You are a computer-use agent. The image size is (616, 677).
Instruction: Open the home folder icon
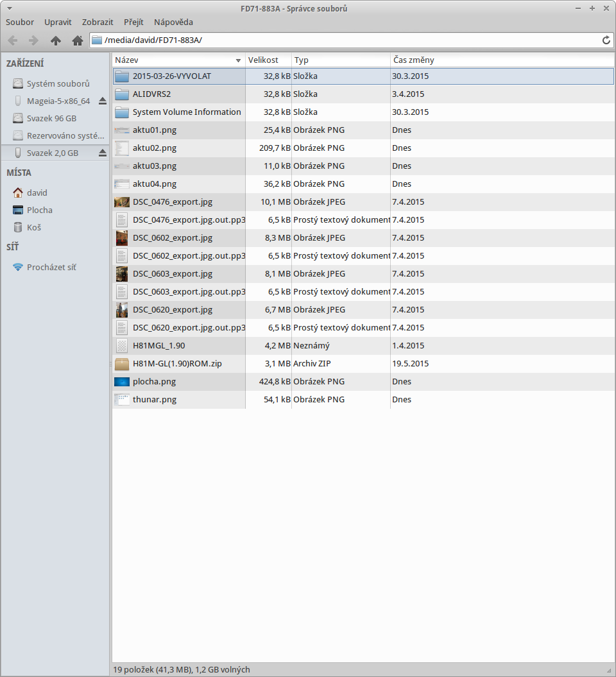tap(78, 40)
